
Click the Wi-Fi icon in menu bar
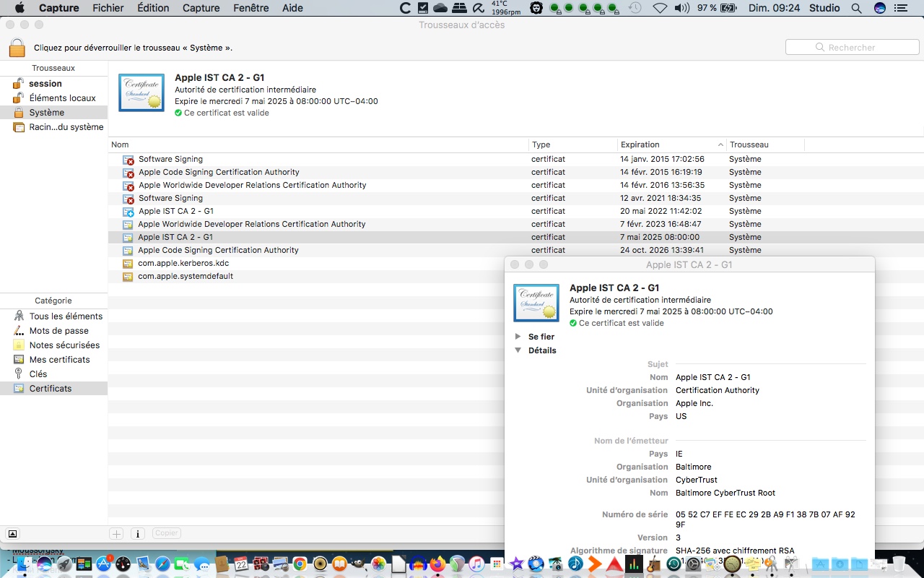[x=660, y=8]
